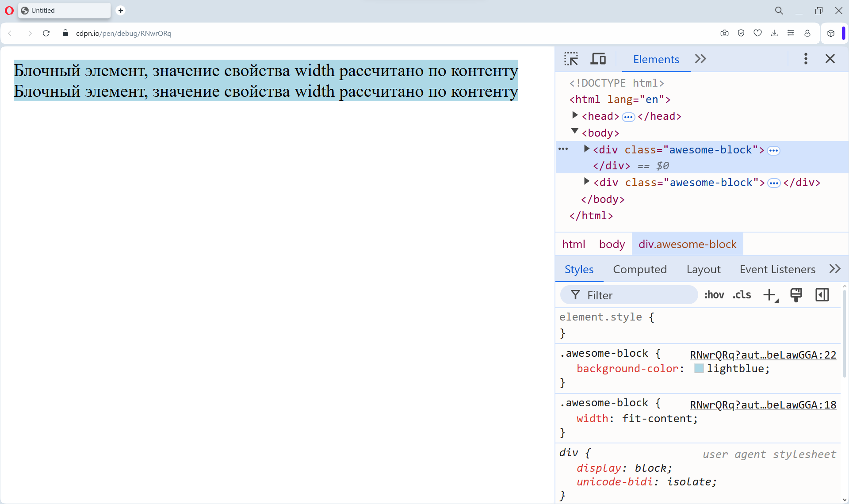
Task: Take a snapshot with the camera icon
Action: click(x=724, y=33)
